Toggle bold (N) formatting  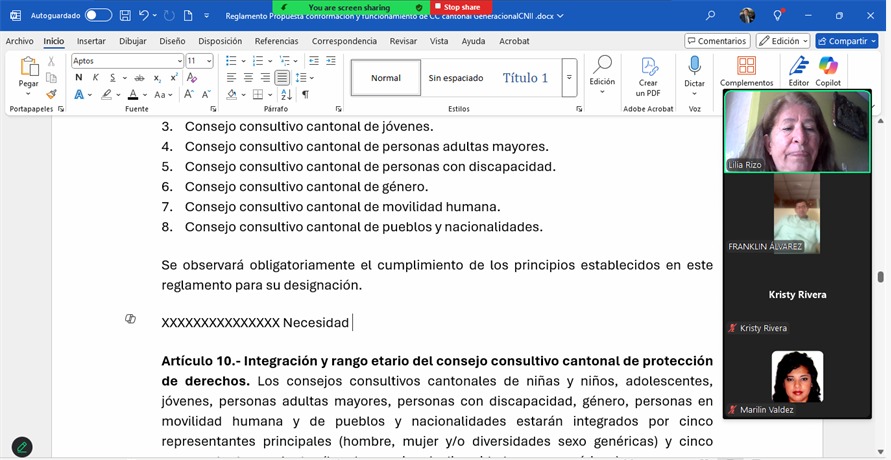tap(78, 78)
